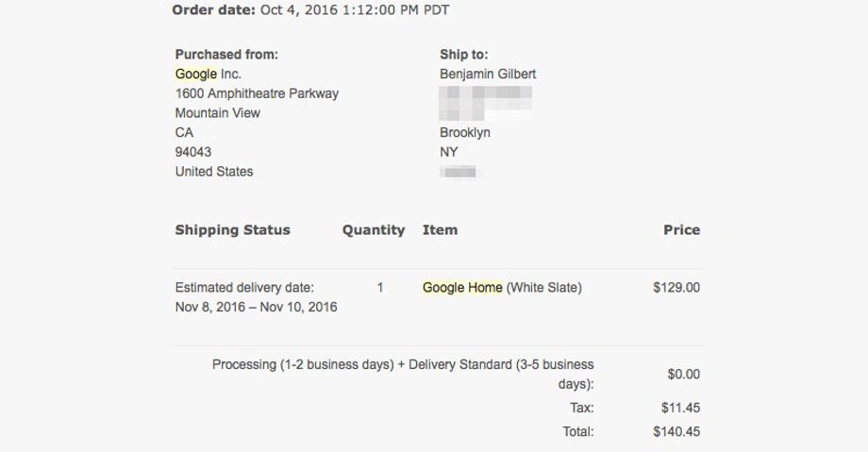
Task: Click the blurred street address block
Action: [x=486, y=103]
